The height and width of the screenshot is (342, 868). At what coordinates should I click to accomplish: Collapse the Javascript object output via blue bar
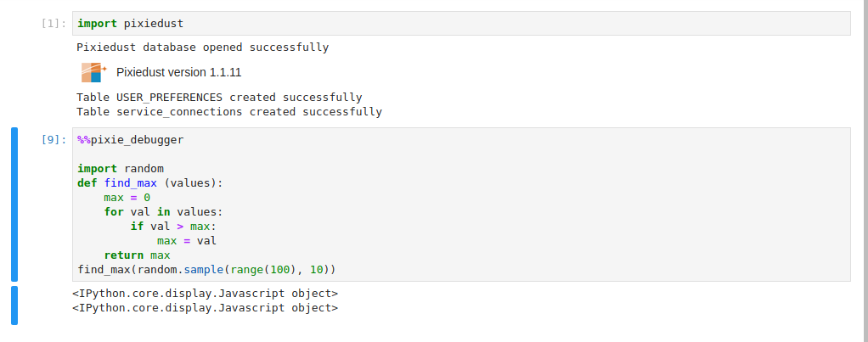14,305
